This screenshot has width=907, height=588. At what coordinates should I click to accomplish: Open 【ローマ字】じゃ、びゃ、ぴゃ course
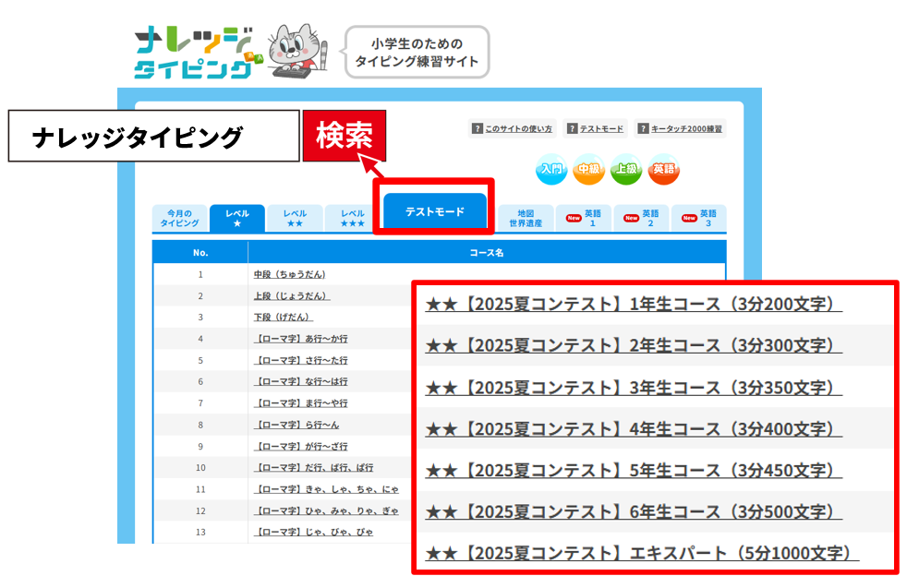pyautogui.click(x=313, y=532)
